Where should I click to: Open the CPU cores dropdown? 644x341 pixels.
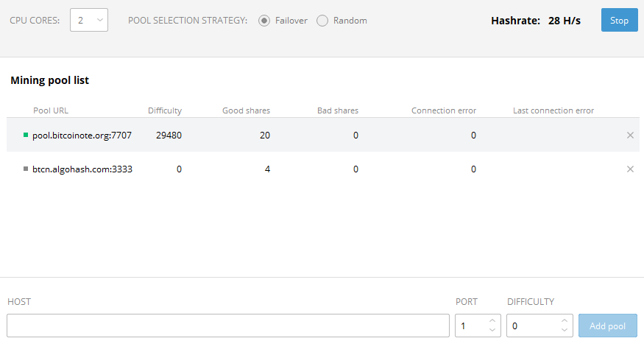(89, 21)
